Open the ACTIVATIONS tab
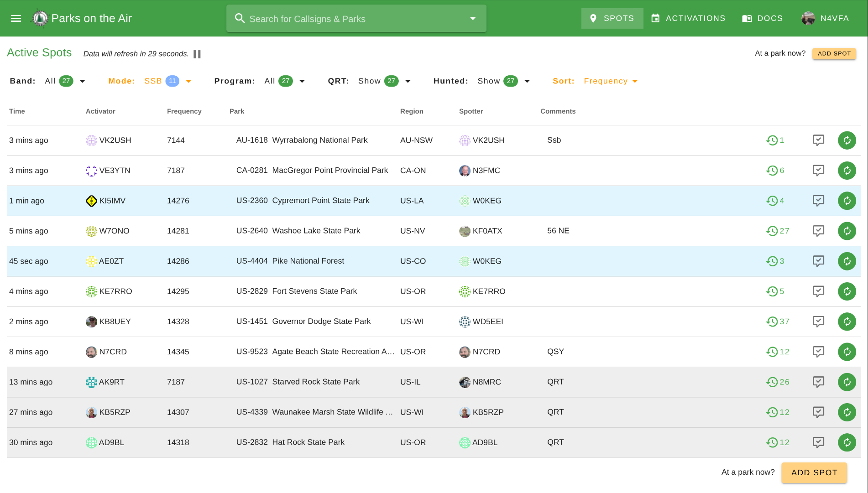Screen dimensions: 868x493 point(688,18)
